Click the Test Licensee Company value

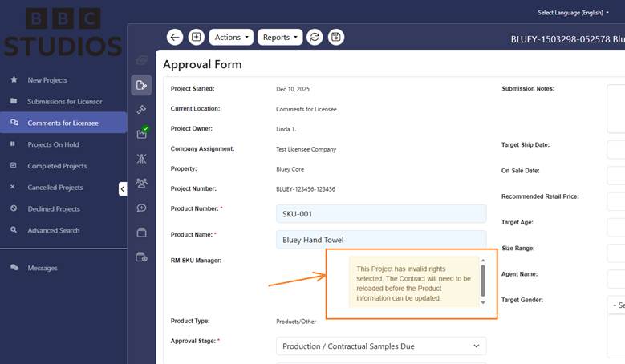306,149
